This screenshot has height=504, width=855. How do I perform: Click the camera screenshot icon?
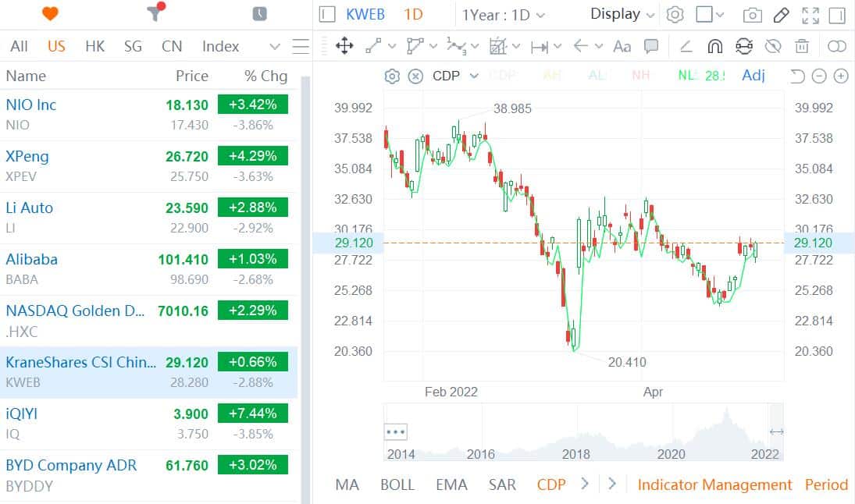[x=752, y=15]
